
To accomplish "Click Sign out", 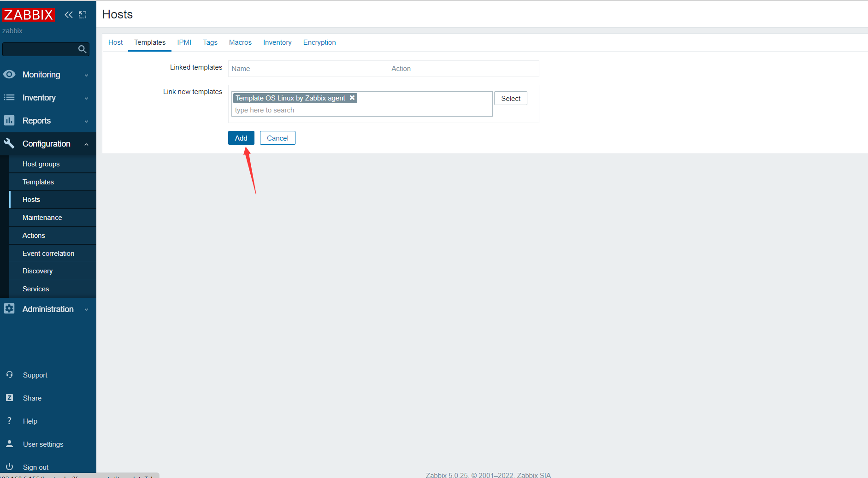I will click(x=35, y=467).
